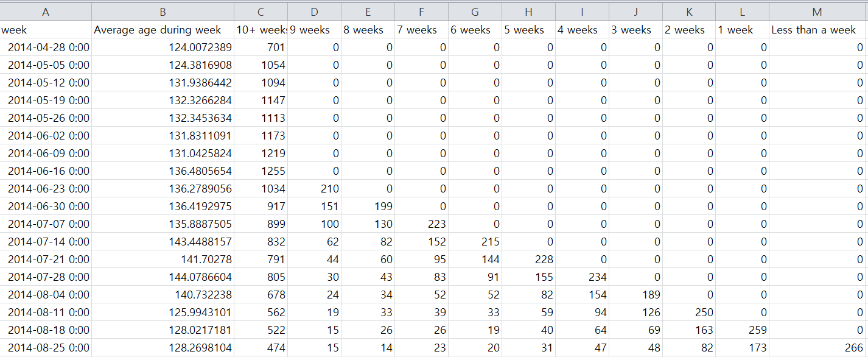
Task: Select date cell 2014-04-28 0:00
Action: click(46, 47)
